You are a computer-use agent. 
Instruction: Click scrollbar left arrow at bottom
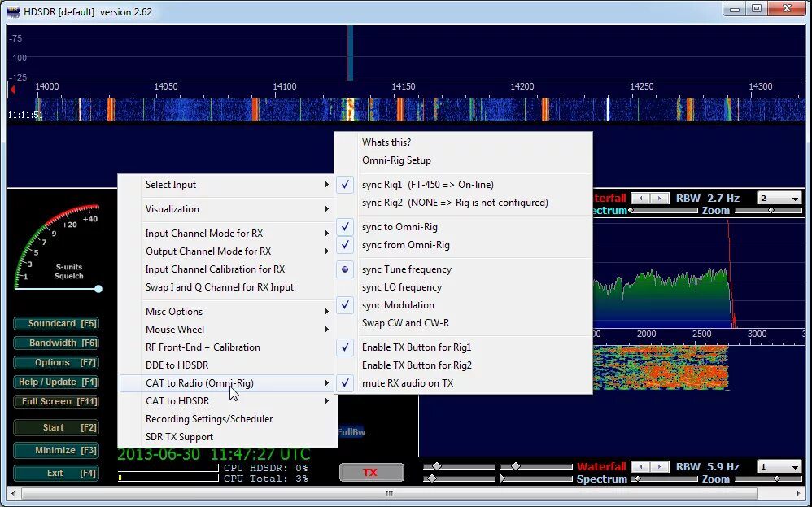coord(14,493)
